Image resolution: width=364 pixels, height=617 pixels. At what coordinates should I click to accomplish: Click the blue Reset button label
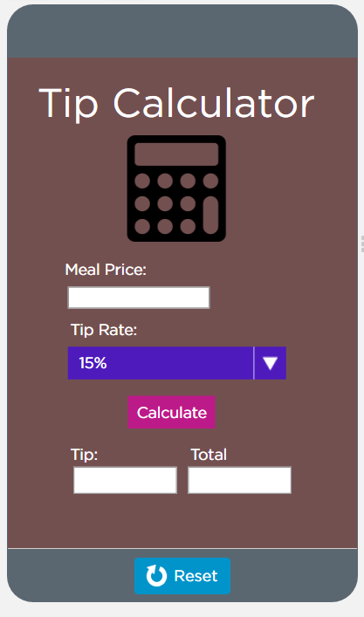point(196,576)
